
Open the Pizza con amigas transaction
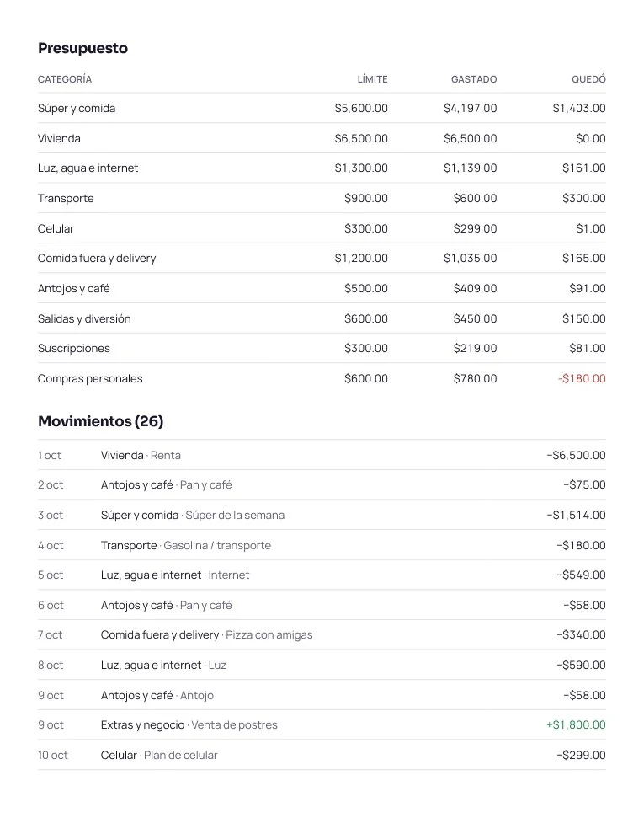[322, 634]
